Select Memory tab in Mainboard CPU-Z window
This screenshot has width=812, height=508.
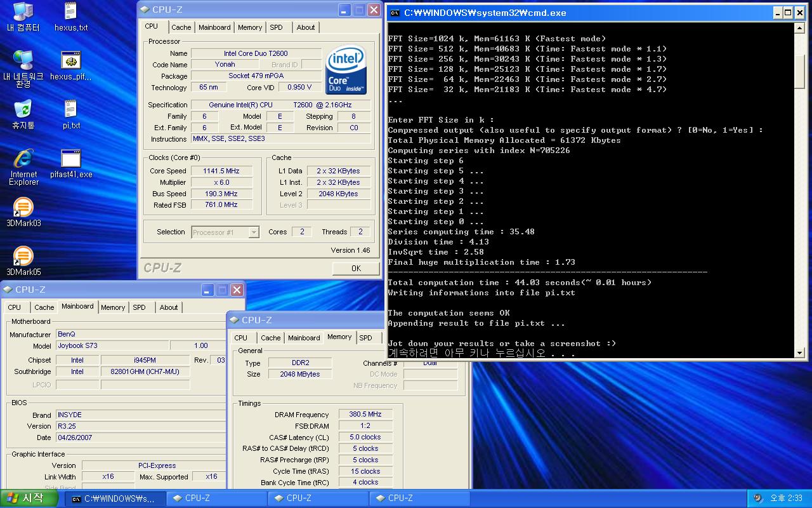click(x=113, y=307)
